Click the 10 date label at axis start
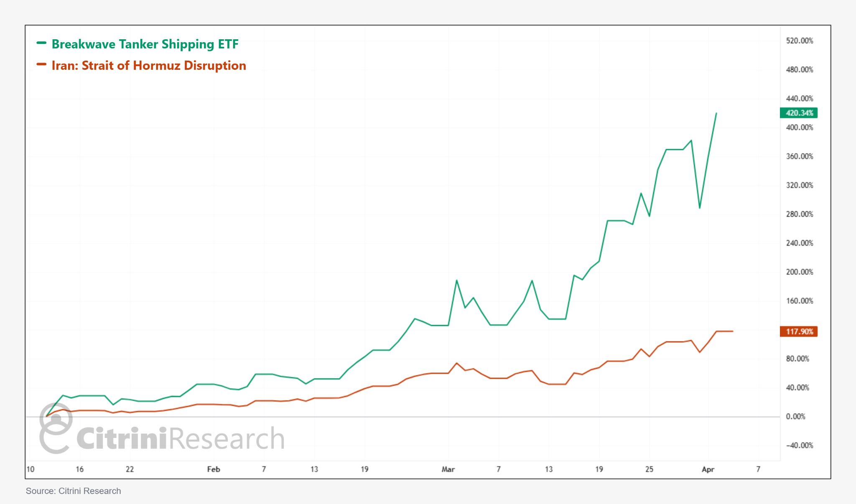 point(31,469)
